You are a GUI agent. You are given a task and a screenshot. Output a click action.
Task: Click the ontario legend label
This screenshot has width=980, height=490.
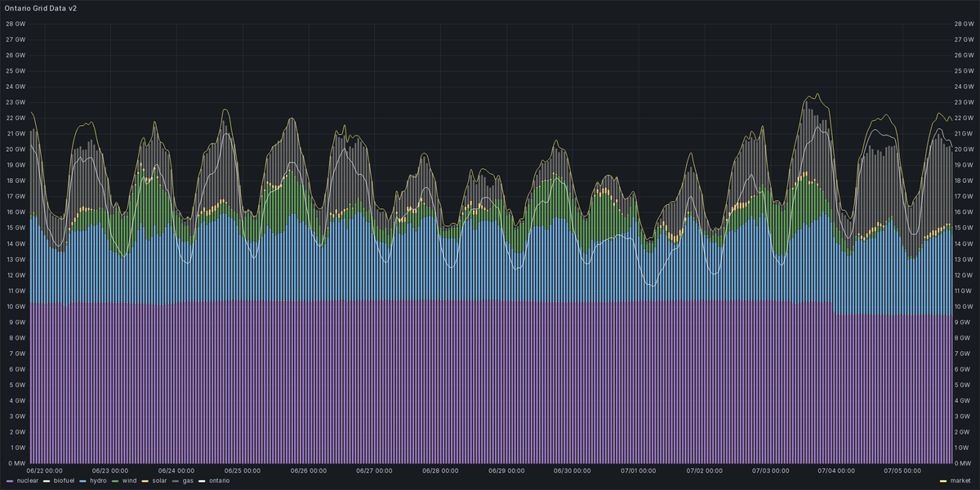click(219, 481)
